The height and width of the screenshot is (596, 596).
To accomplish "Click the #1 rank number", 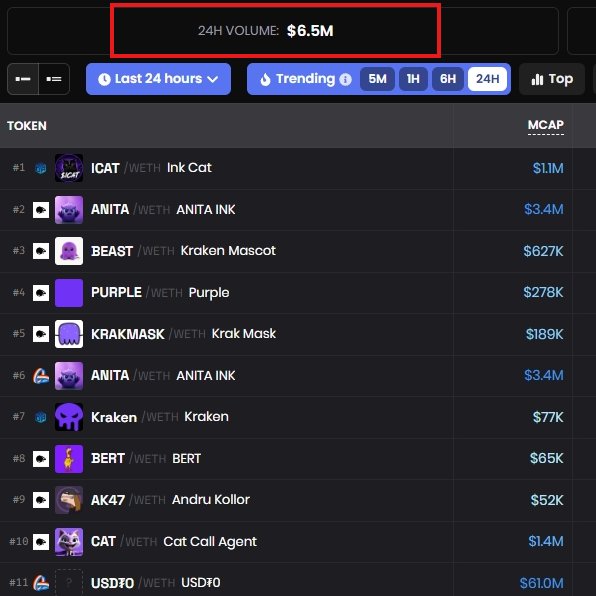I will tap(19, 168).
